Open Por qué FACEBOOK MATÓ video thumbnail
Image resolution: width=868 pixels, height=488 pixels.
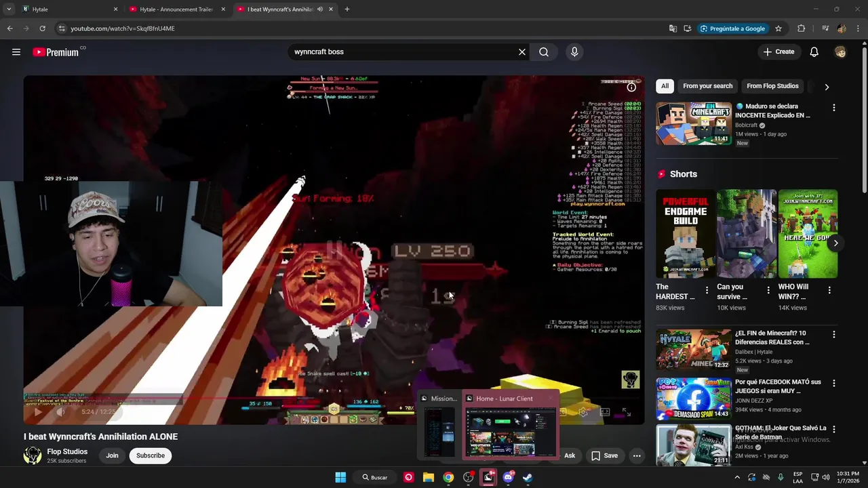pos(694,399)
